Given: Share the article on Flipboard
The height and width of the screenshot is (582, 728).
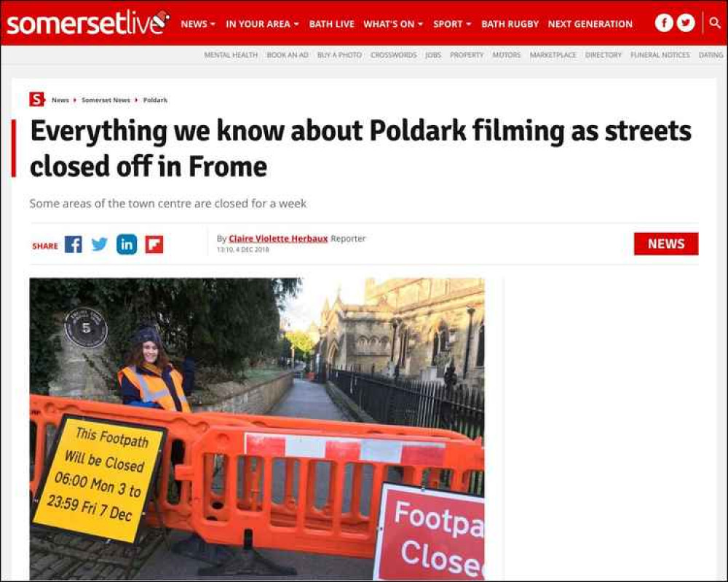Looking at the screenshot, I should [154, 244].
